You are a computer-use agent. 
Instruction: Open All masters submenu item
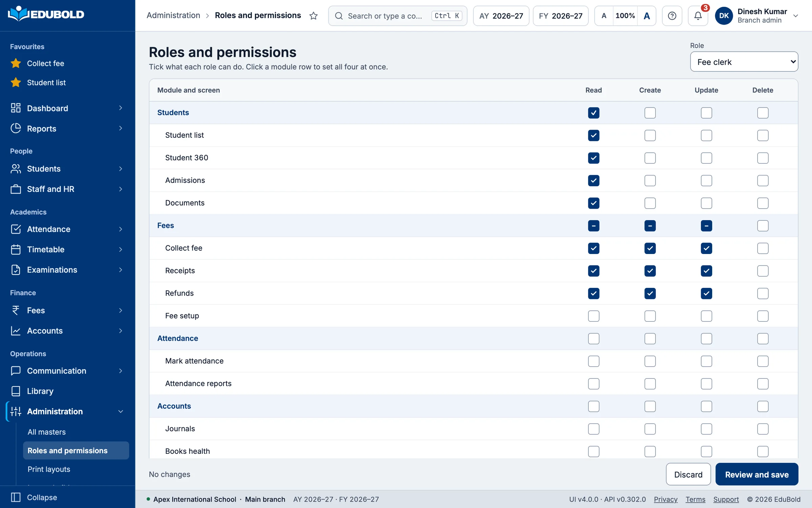tap(76, 432)
